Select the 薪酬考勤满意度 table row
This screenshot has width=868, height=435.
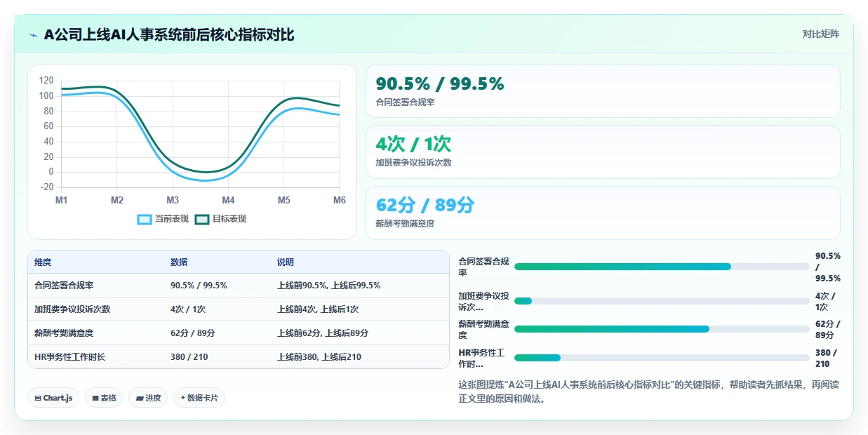tap(239, 333)
